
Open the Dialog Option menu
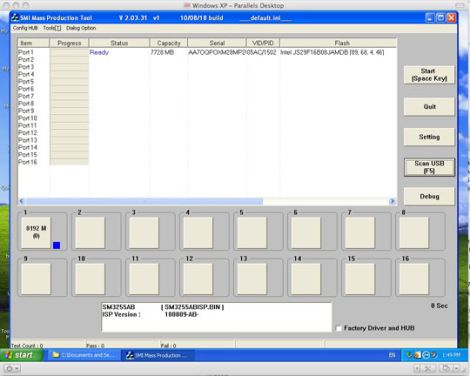tap(81, 28)
